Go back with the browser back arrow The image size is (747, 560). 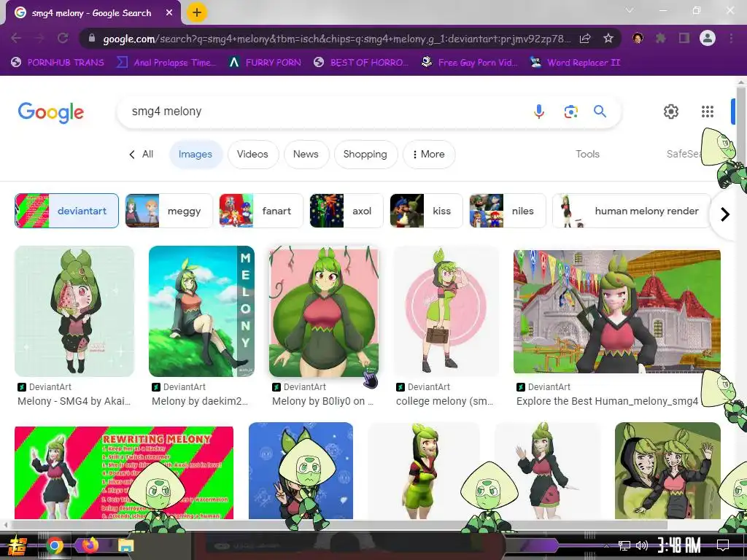tap(16, 38)
